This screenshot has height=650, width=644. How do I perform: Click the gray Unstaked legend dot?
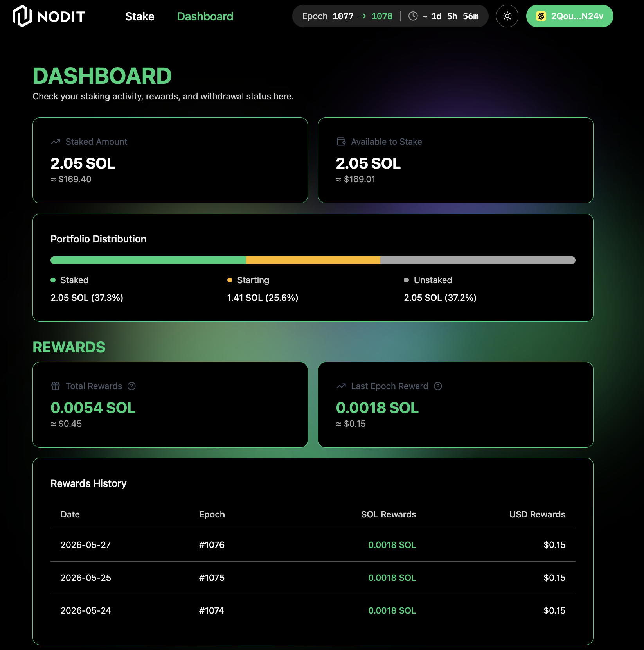point(407,280)
